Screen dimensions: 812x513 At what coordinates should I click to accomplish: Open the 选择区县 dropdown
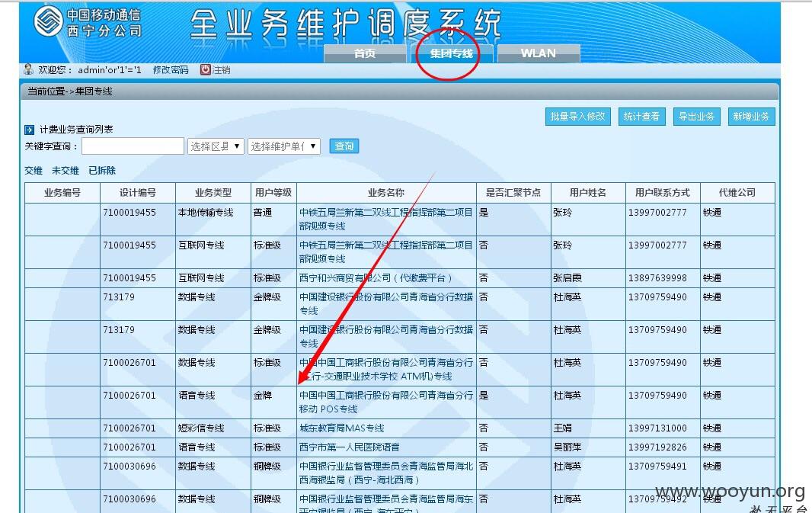(x=215, y=146)
